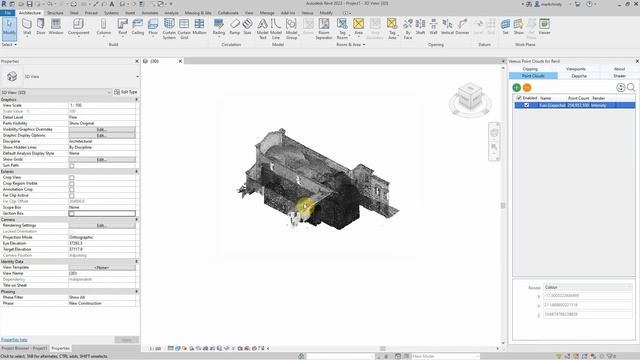Toggle the Enabled header checkbox in point cloud list
Viewport: 640px width, 360px height.
click(519, 98)
